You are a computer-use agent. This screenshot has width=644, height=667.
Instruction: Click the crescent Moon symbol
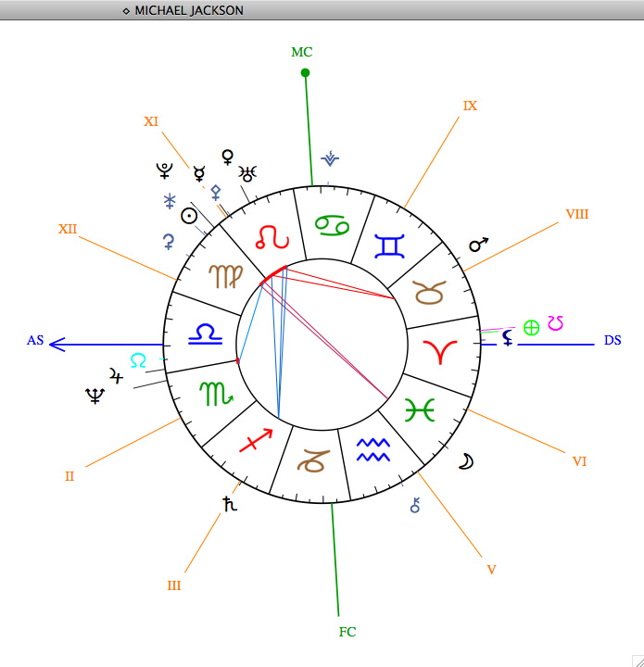pyautogui.click(x=466, y=461)
